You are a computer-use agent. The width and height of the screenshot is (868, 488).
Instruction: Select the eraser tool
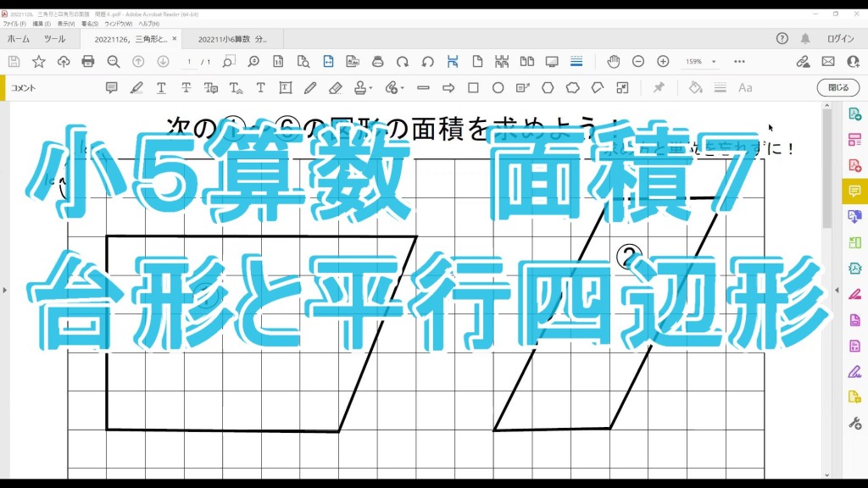(x=334, y=87)
